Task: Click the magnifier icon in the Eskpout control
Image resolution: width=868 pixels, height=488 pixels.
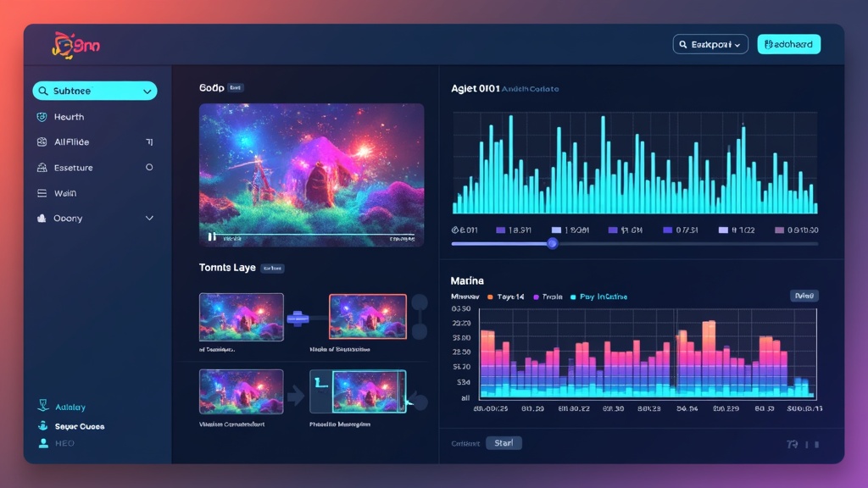Action: click(682, 43)
